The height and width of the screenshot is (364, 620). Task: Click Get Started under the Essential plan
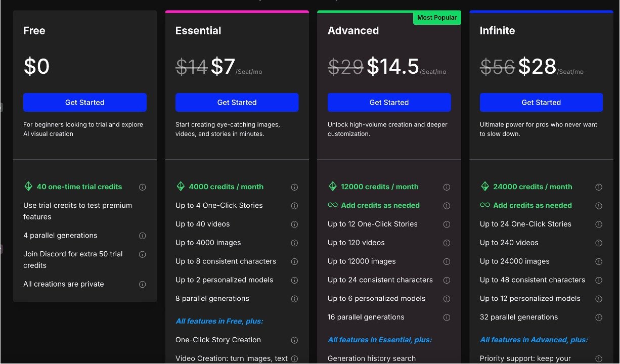point(237,102)
